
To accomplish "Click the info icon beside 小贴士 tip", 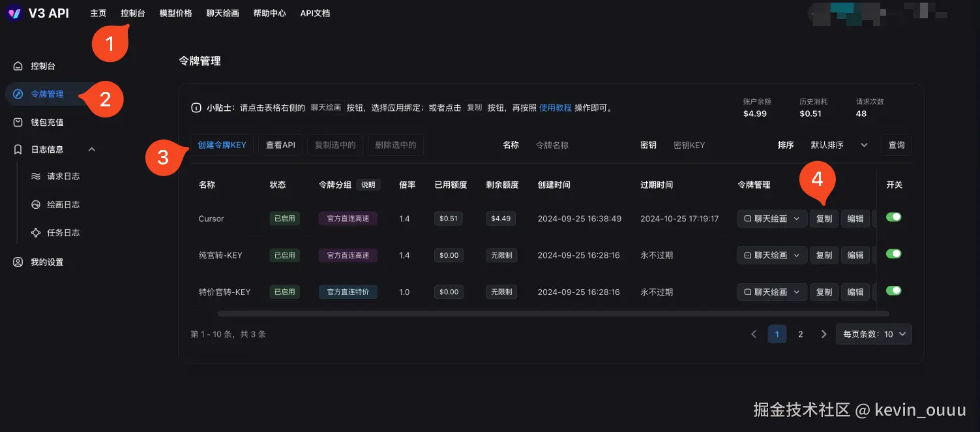I will [x=196, y=107].
